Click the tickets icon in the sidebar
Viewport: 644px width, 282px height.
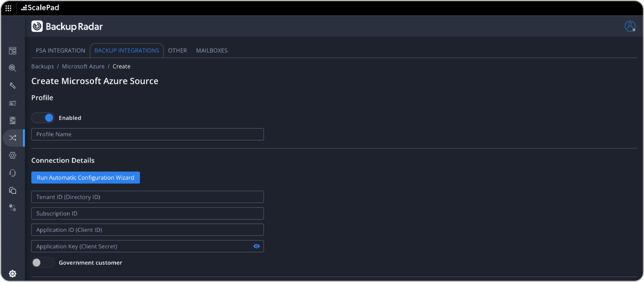click(x=13, y=103)
